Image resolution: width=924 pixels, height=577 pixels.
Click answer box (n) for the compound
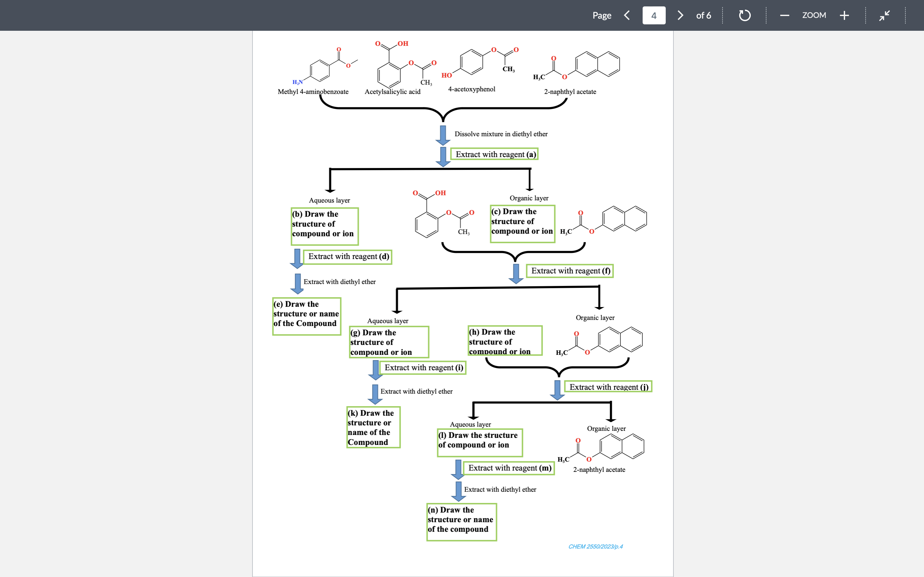point(462,522)
